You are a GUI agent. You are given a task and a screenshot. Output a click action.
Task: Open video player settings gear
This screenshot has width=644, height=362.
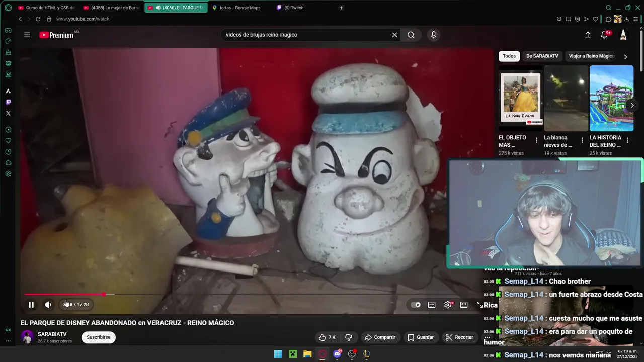pos(448,304)
